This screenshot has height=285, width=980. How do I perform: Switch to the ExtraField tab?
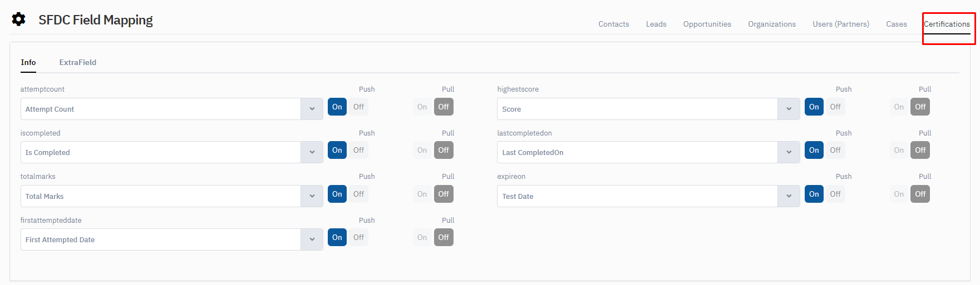(x=78, y=62)
